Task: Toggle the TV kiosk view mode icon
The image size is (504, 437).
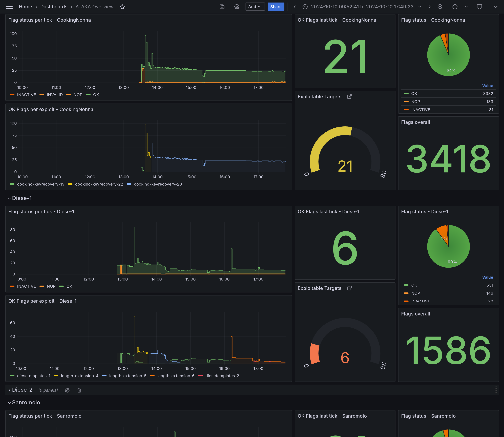Action: [479, 7]
